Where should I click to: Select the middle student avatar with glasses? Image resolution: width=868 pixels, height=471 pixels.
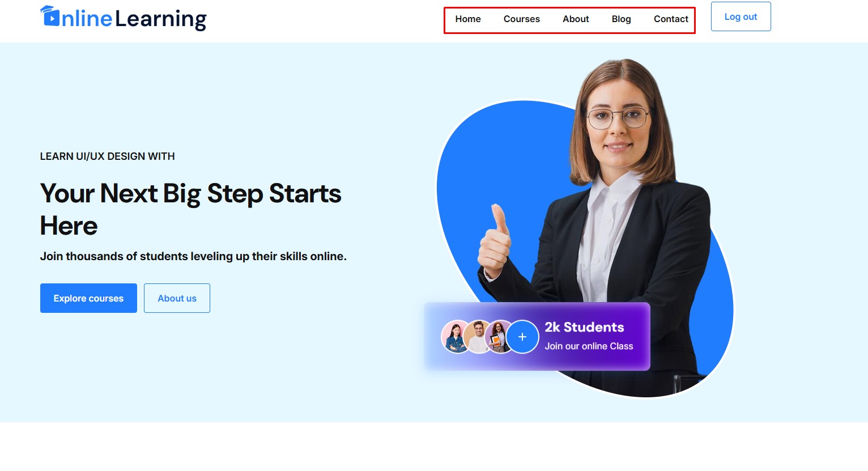click(x=478, y=337)
